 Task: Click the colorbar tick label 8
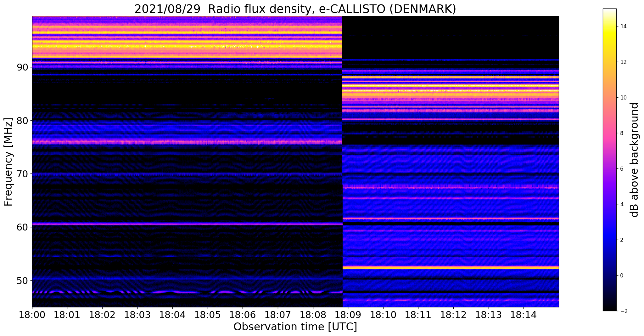[622, 133]
